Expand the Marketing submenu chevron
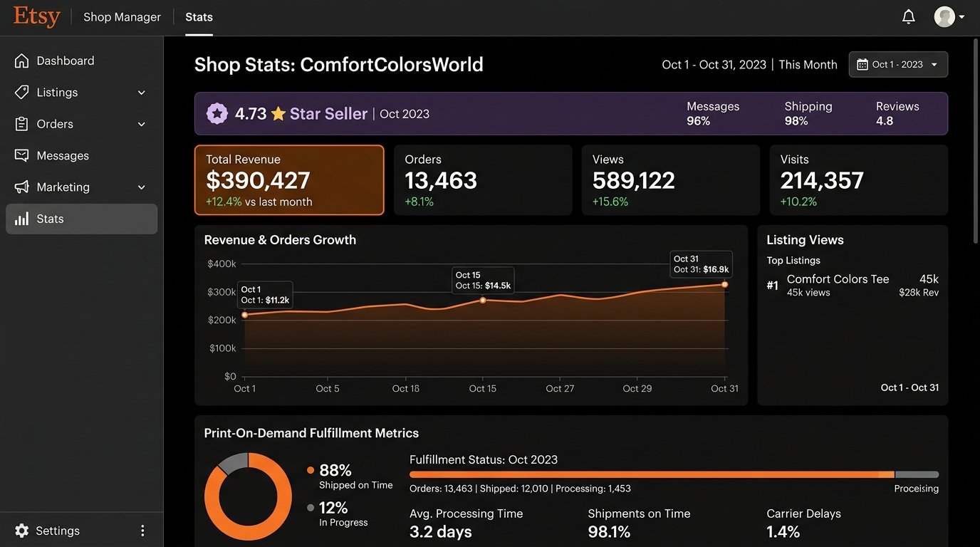The width and height of the screenshot is (980, 547). pyautogui.click(x=141, y=187)
